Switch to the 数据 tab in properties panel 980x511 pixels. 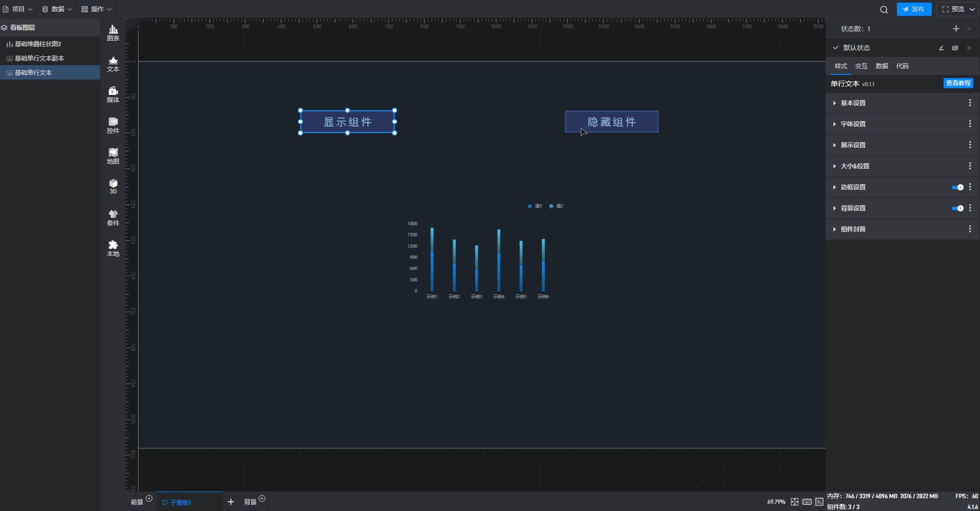[x=881, y=66]
